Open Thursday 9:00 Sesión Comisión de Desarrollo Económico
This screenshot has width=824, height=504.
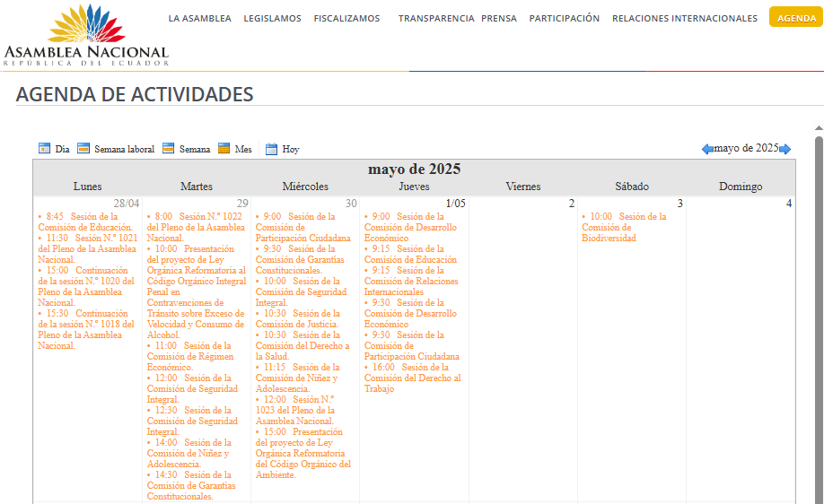pos(410,227)
